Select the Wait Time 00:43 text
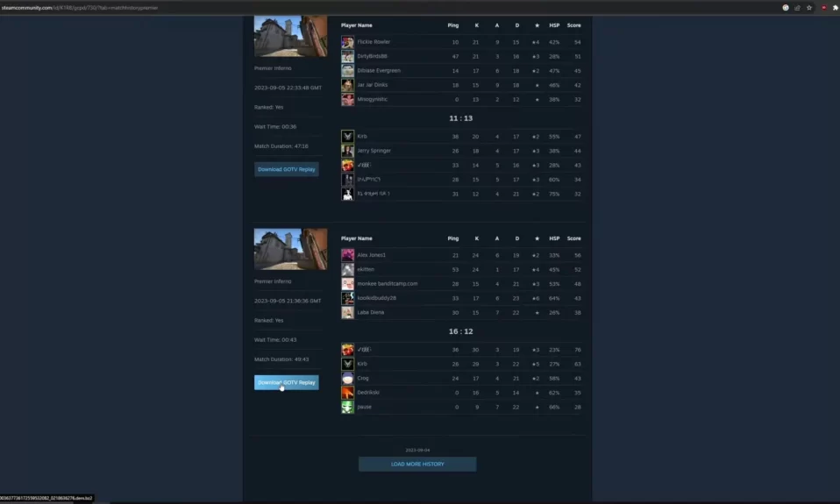840x504 pixels. click(x=275, y=340)
